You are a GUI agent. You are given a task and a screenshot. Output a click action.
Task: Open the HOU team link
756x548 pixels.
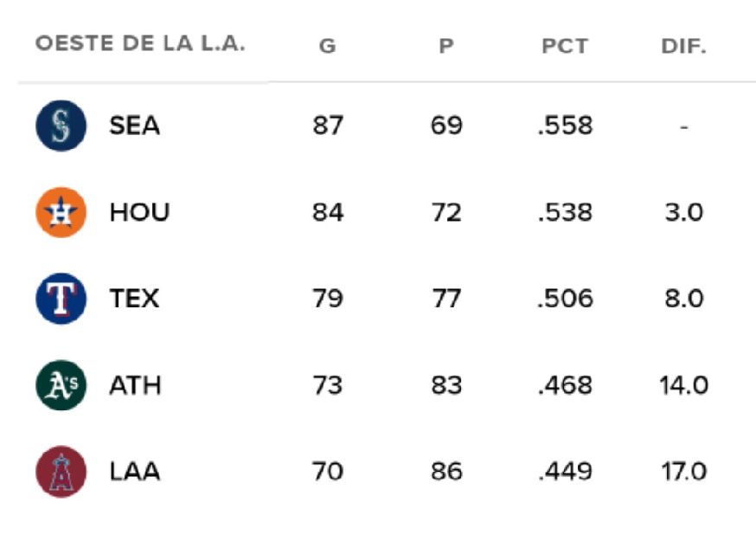click(139, 212)
